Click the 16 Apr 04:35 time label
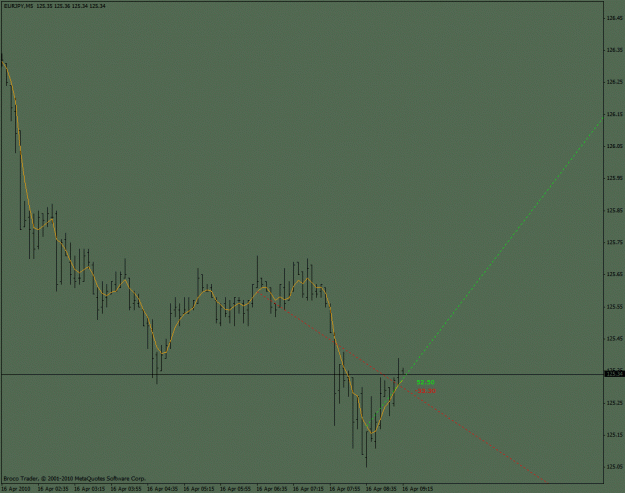This screenshot has width=625, height=493. pos(163,489)
